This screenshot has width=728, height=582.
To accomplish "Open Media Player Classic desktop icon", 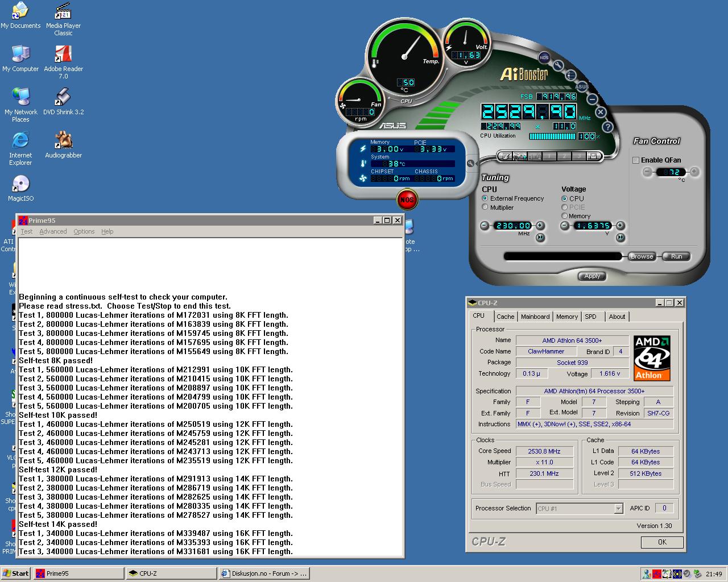I will click(x=63, y=20).
